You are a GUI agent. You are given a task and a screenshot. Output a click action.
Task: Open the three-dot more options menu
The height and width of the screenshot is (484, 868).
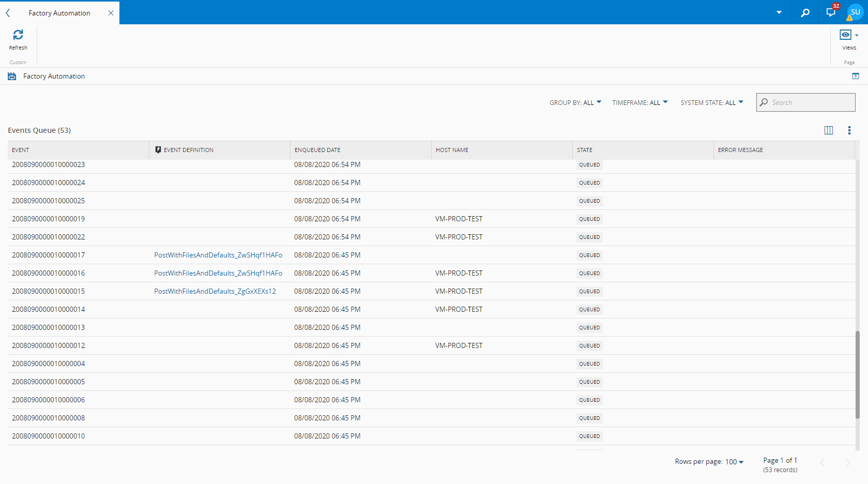coord(849,130)
